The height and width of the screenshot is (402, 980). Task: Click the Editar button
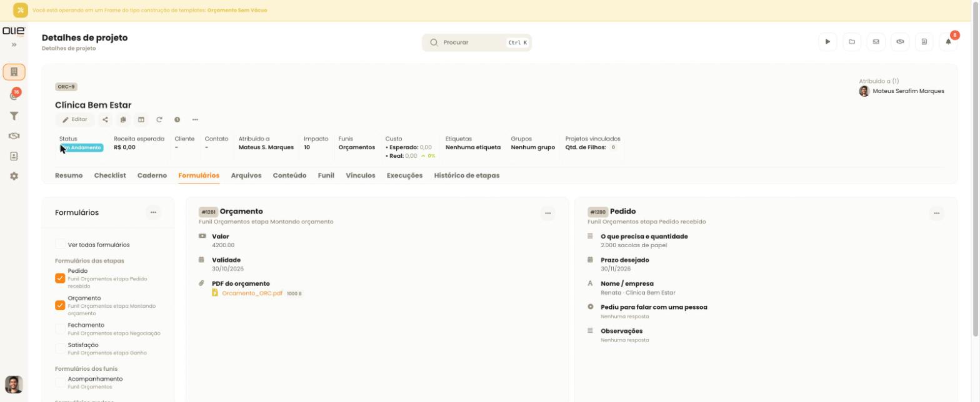(x=75, y=120)
